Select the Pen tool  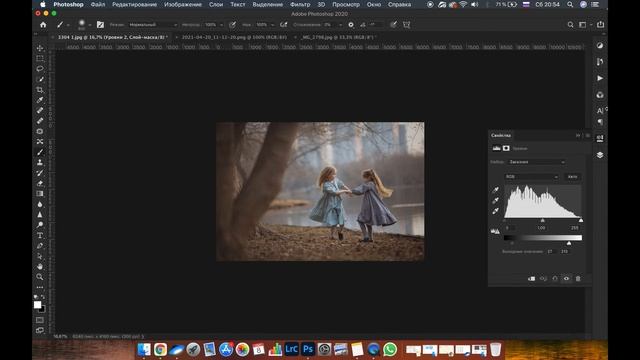pyautogui.click(x=40, y=246)
